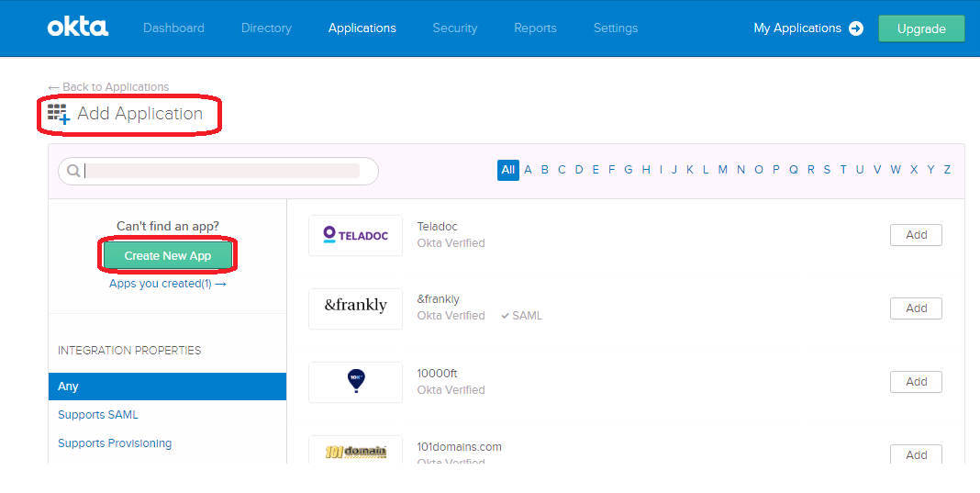Screen dimensions: 980x493
Task: Add the 101domains.com application
Action: click(916, 454)
